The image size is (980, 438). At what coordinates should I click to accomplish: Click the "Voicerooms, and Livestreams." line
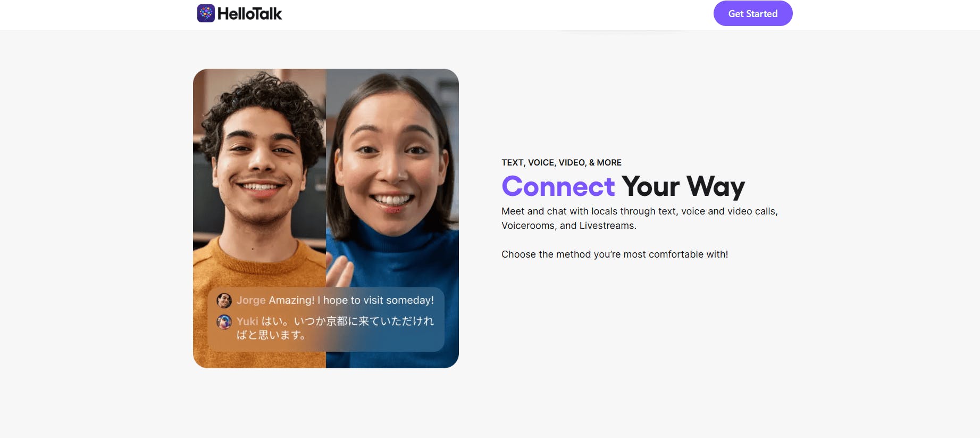pos(569,226)
